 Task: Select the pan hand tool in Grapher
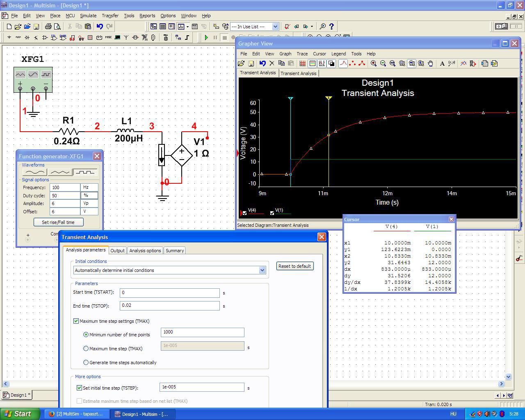[430, 64]
